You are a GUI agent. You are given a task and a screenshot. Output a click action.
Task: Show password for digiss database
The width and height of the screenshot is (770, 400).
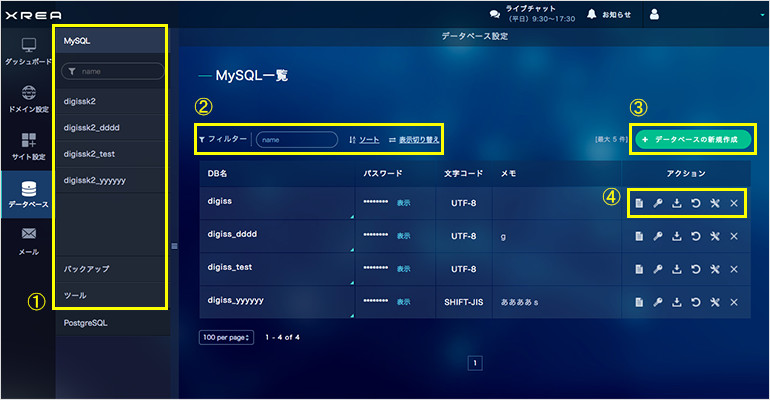point(403,204)
